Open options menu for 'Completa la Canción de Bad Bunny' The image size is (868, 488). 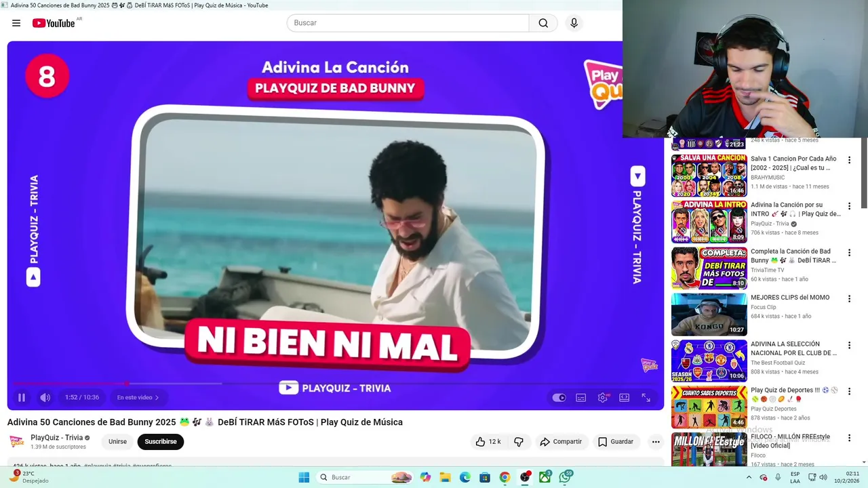849,253
